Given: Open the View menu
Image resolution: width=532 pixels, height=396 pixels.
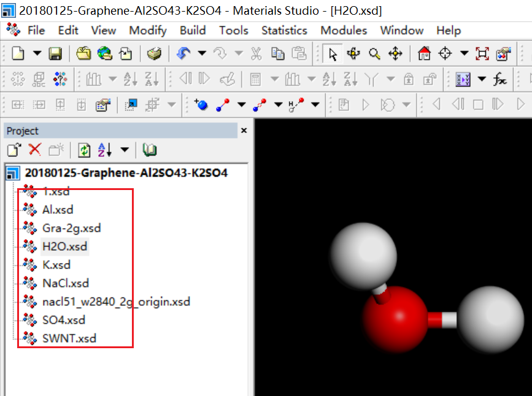Looking at the screenshot, I should (x=104, y=31).
